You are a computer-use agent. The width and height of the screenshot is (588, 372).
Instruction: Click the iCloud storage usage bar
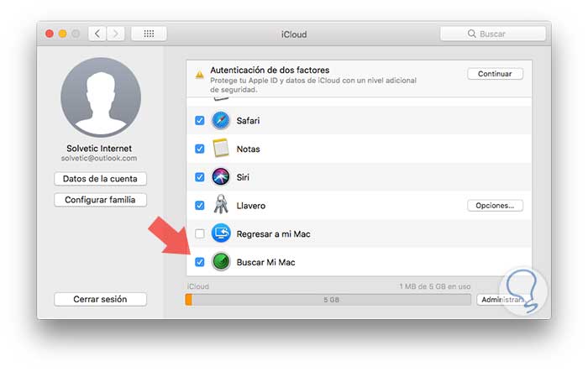tap(328, 300)
